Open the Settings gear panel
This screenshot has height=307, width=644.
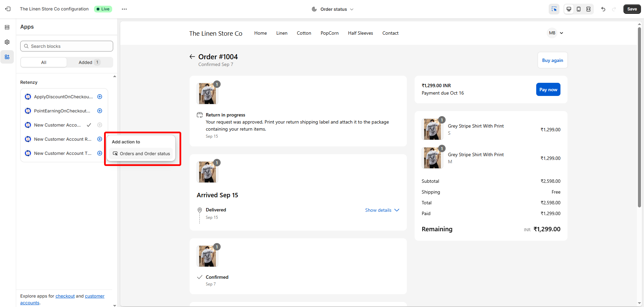pyautogui.click(x=7, y=42)
